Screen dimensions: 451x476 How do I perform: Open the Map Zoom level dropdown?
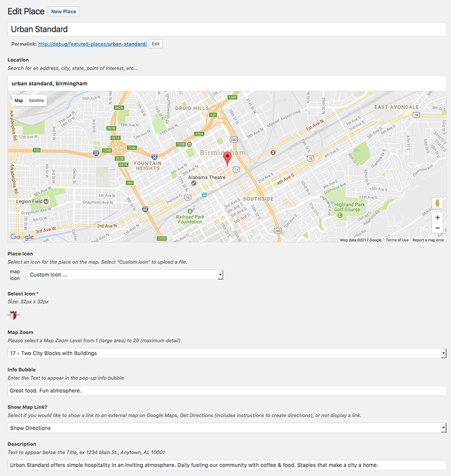(x=227, y=353)
